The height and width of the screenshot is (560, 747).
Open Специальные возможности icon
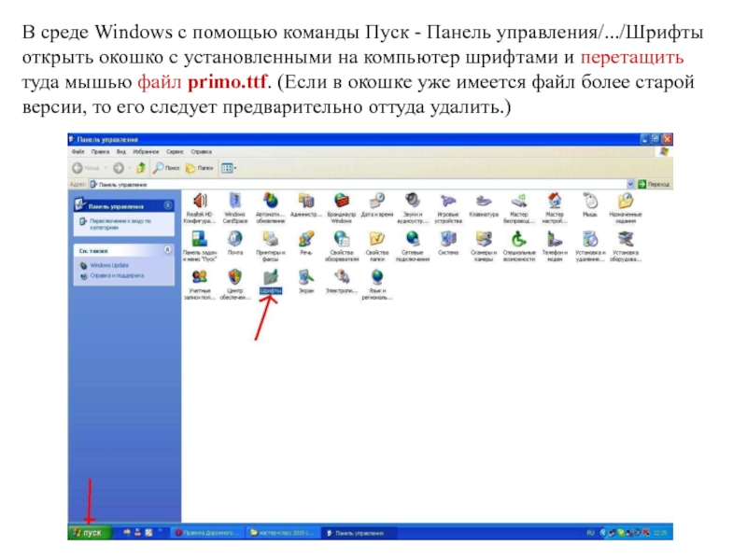[x=519, y=246]
